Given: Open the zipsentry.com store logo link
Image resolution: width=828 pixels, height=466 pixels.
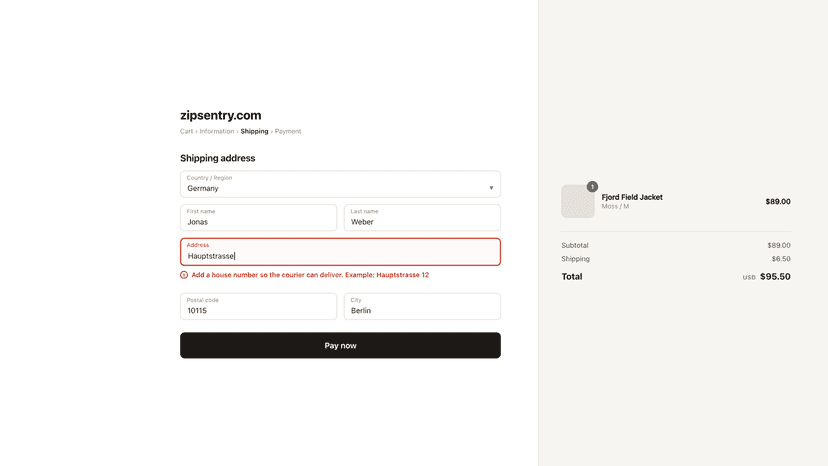Looking at the screenshot, I should pyautogui.click(x=221, y=115).
